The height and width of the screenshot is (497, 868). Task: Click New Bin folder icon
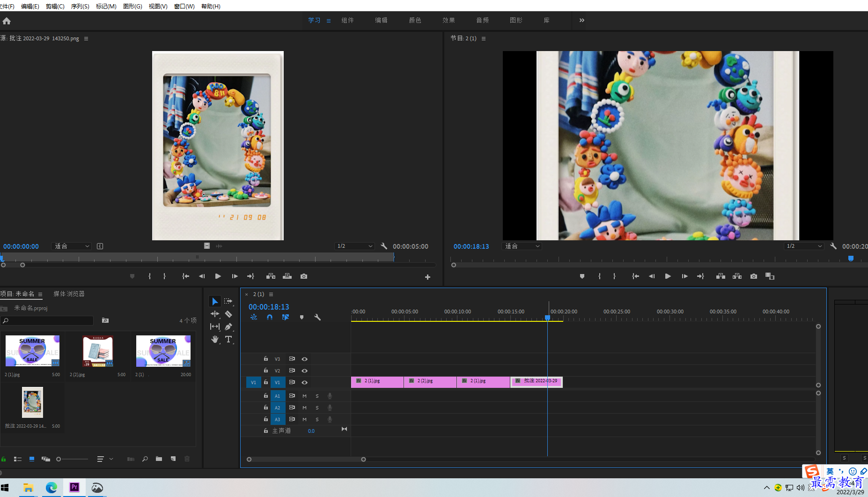coord(159,459)
